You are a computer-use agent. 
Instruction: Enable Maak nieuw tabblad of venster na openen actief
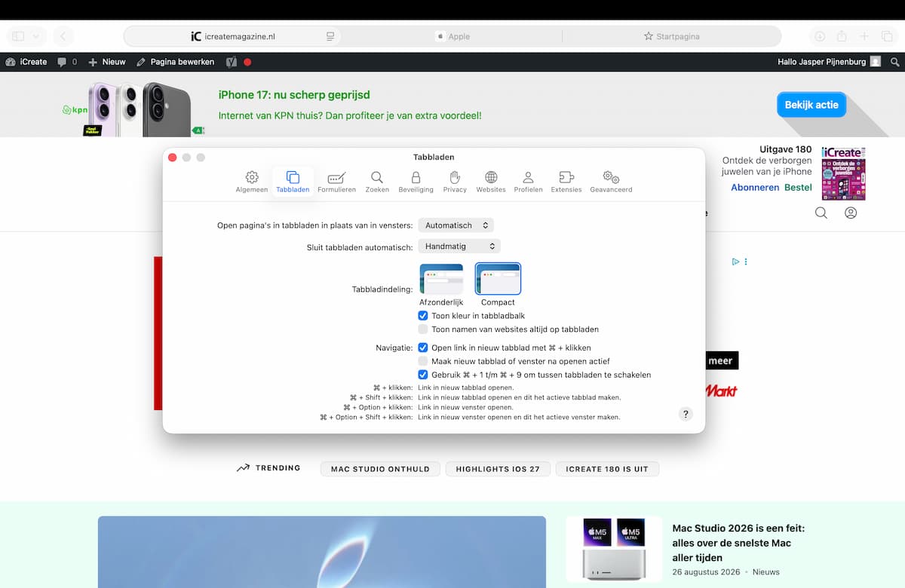tap(423, 361)
